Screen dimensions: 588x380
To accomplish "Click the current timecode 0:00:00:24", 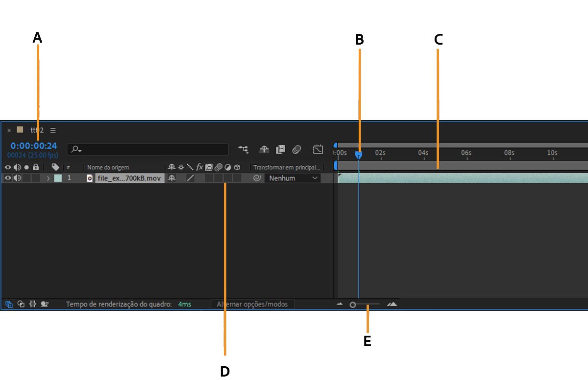I will 34,146.
